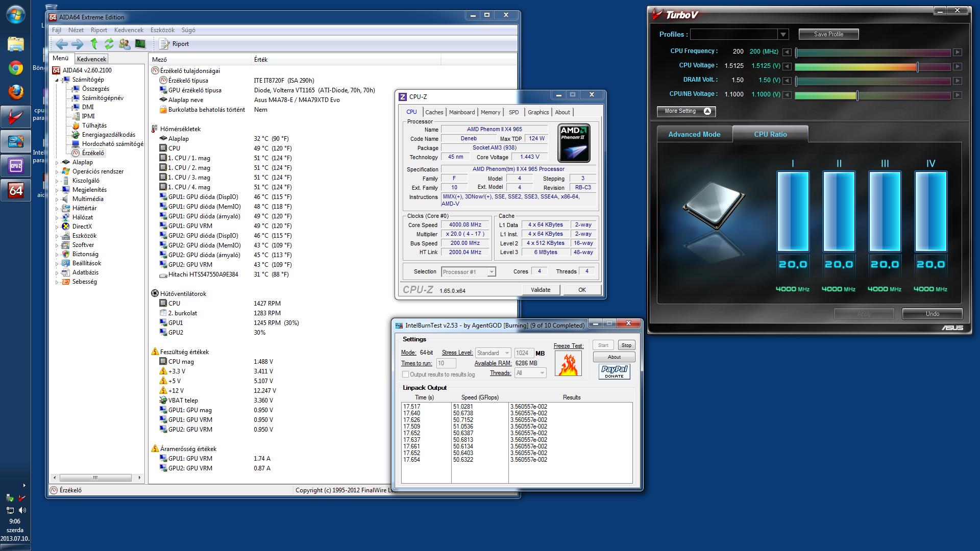Switch to AIDA64 taskbar icon

coord(16,190)
